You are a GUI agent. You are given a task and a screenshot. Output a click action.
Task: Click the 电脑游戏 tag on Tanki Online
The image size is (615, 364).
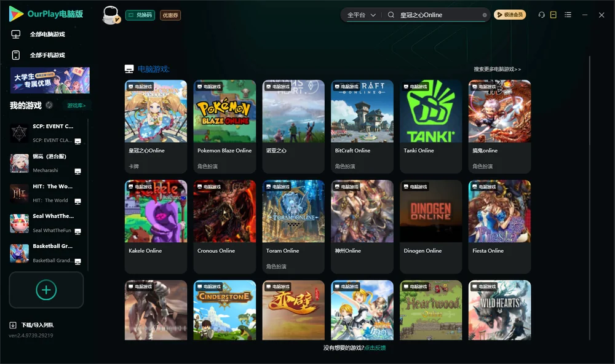(415, 86)
